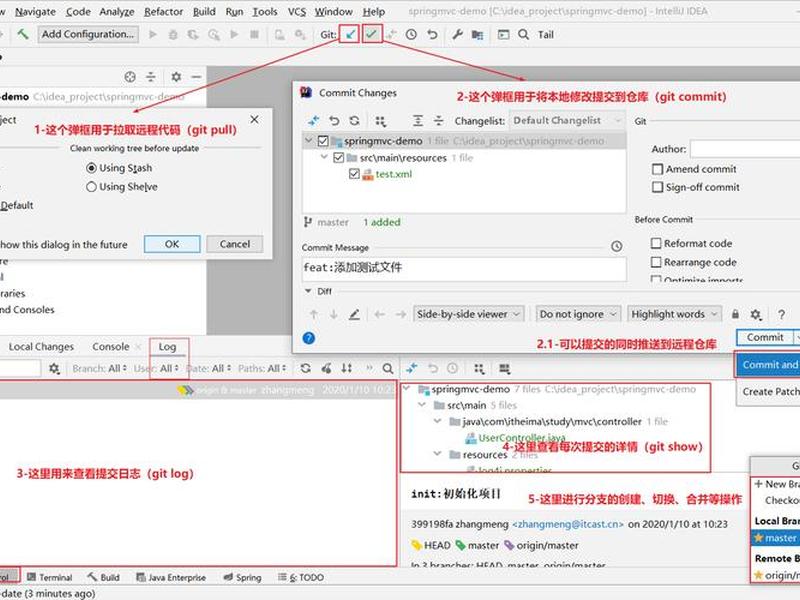800x600 pixels.
Task: Collapse the src\main node in commit details
Action: pos(421,405)
